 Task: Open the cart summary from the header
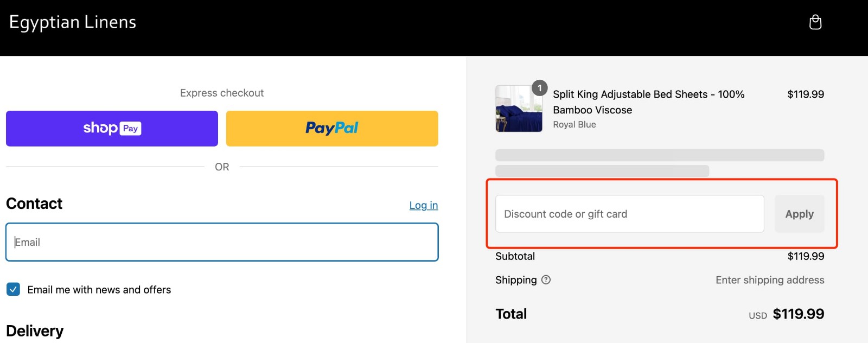(815, 22)
